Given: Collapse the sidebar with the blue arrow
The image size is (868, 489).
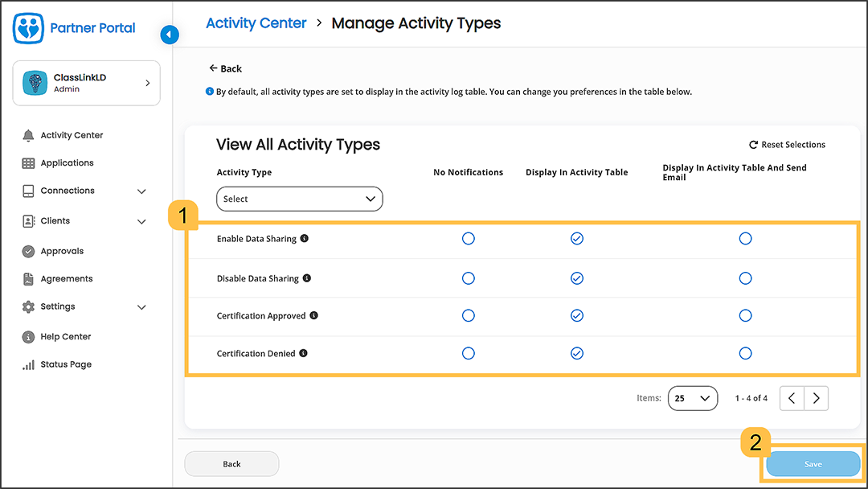Looking at the screenshot, I should point(169,35).
